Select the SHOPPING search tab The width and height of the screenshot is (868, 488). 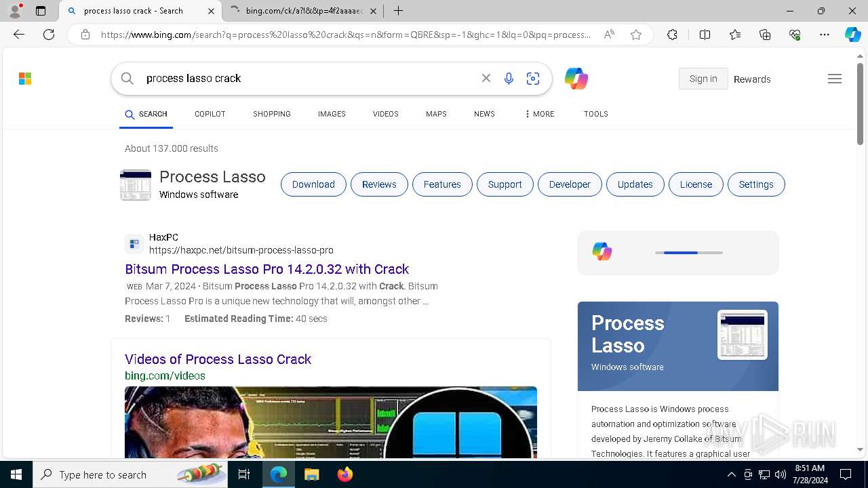coord(272,114)
